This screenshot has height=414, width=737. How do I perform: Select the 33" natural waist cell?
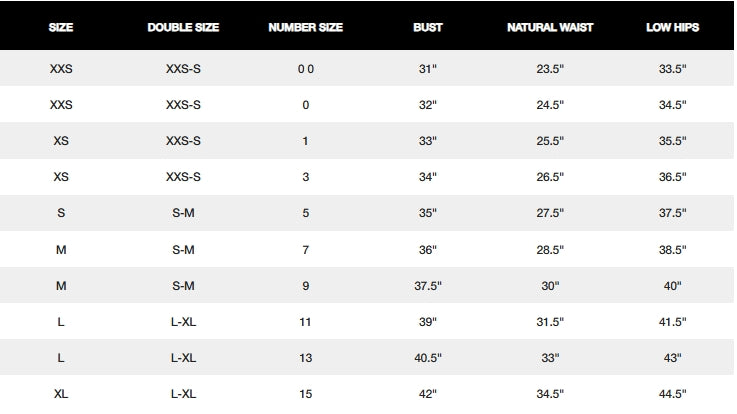click(x=550, y=358)
